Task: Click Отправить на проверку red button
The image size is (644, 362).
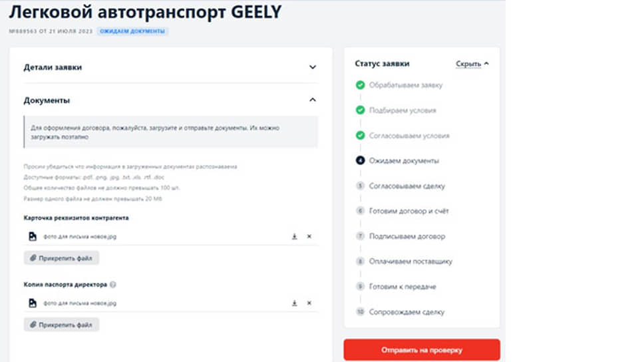Action: coord(422,350)
